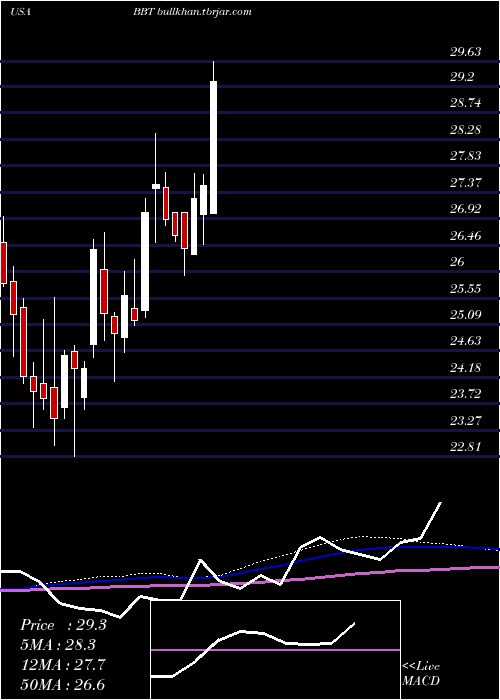The height and width of the screenshot is (700, 500).
Task: Click the 29.2 price axis label
Action: point(462,77)
